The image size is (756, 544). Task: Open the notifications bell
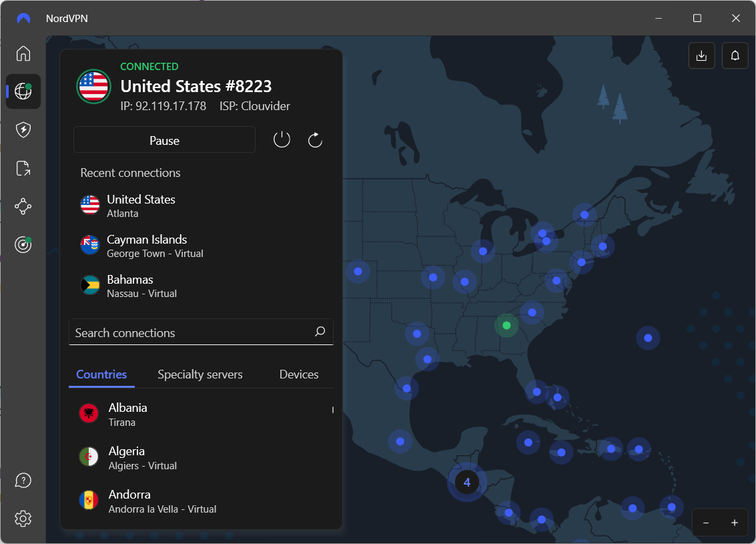(735, 55)
